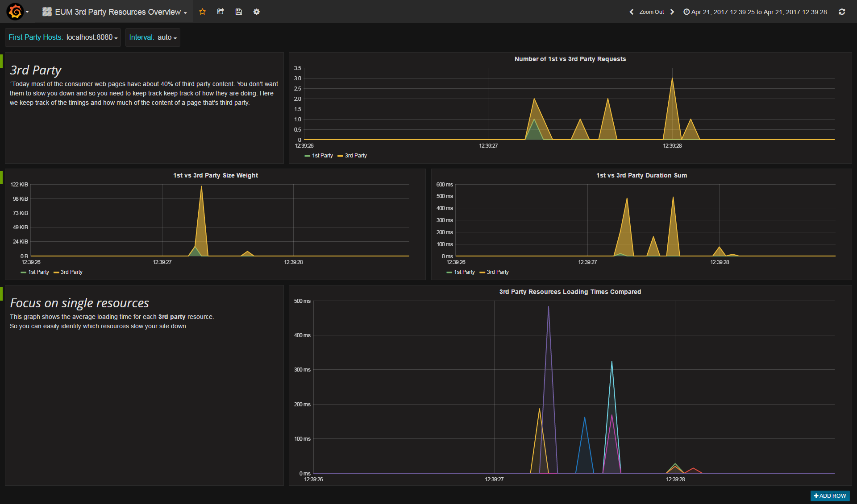Toggle 3rd Party series in Duration Sum legend
This screenshot has height=504, width=857.
[x=498, y=272]
